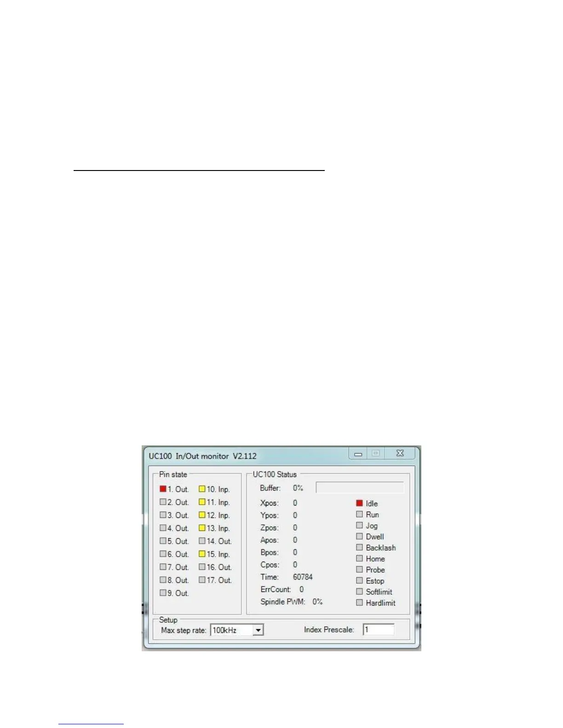Click the Hardlimit status indicator box

pos(360,602)
